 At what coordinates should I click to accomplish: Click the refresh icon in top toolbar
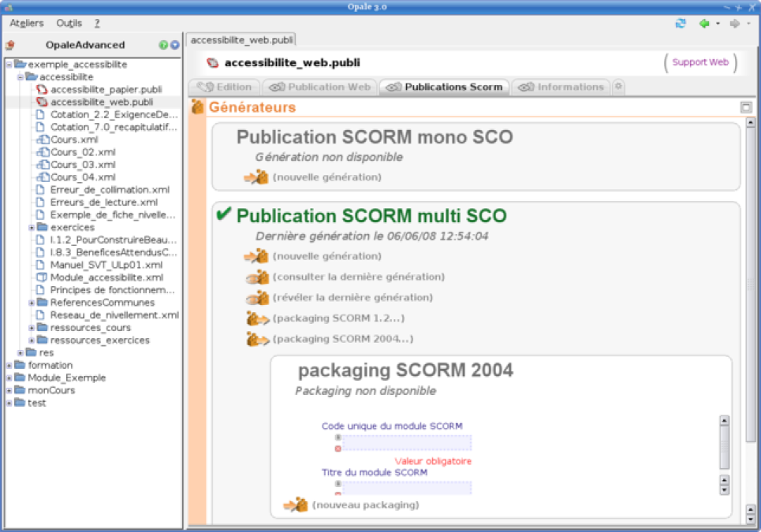[x=681, y=24]
